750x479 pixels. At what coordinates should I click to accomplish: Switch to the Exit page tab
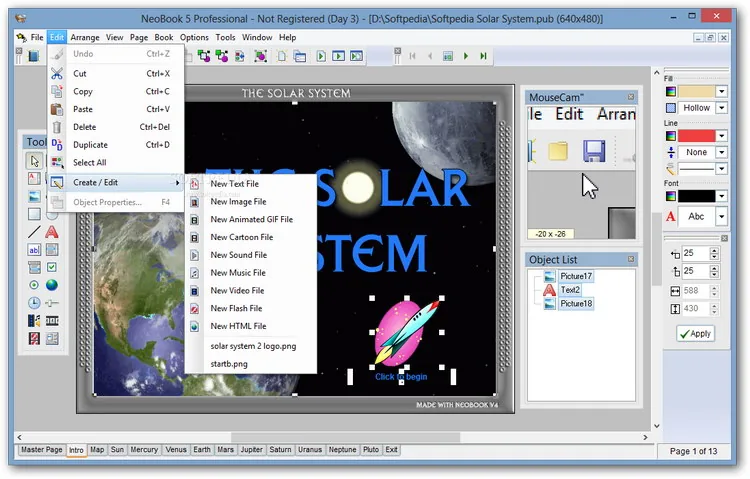391,450
